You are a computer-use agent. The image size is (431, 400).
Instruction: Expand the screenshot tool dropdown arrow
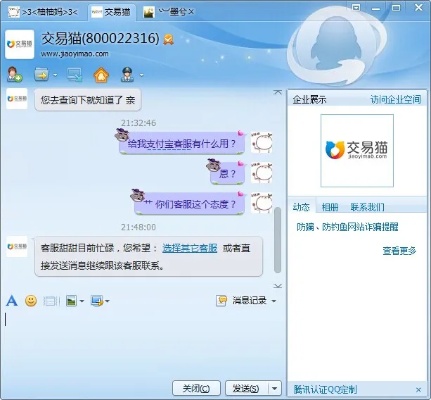click(107, 302)
